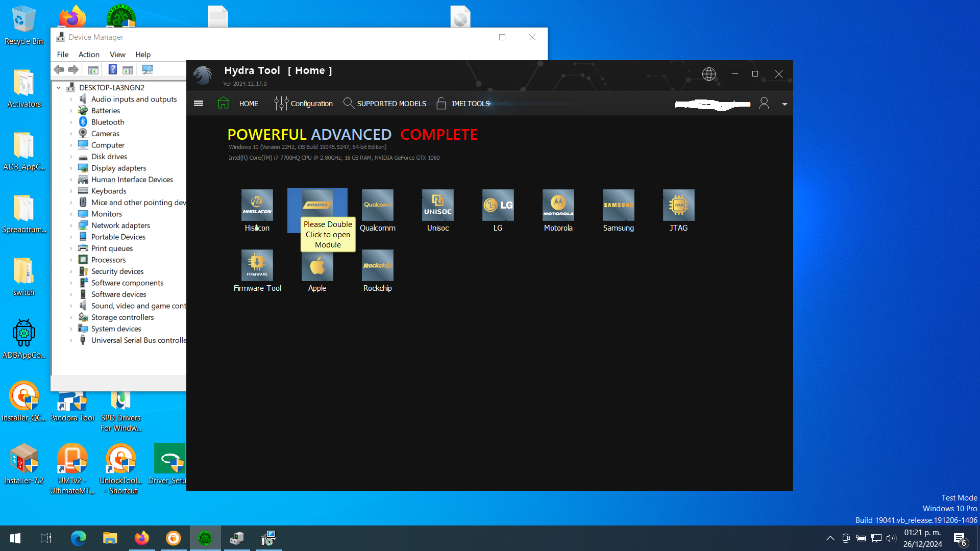Screen dimensions: 980x551
Task: Select the LG module icon
Action: coord(498,205)
